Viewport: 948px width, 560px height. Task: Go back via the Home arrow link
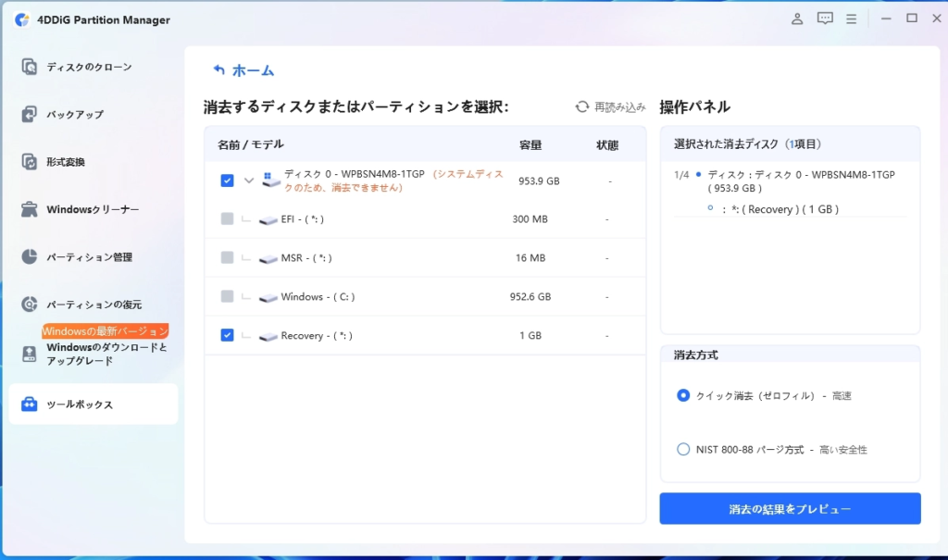(243, 70)
